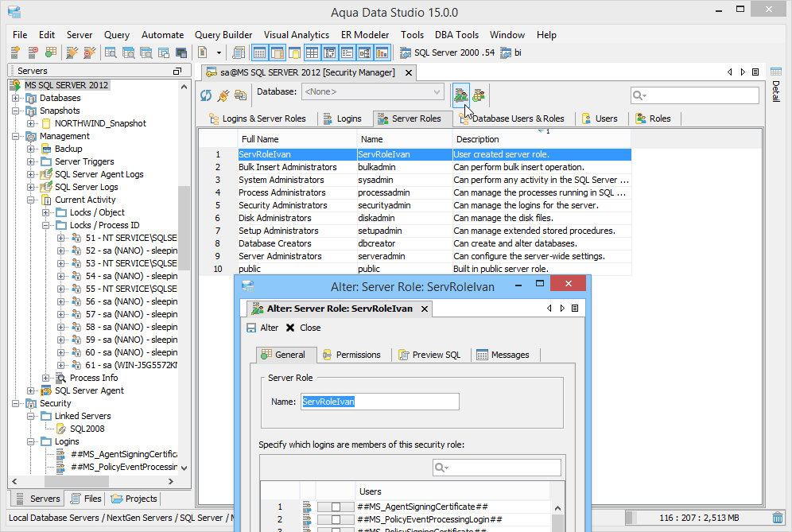Click the server icon with red minus badge

pos(33,52)
